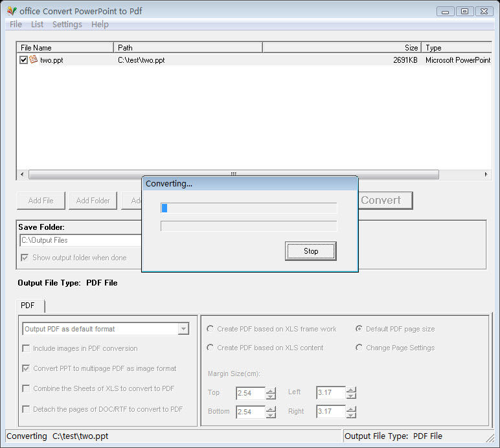Viewport: 500px width, 448px height.
Task: Click the Right margin input field
Action: click(x=331, y=411)
